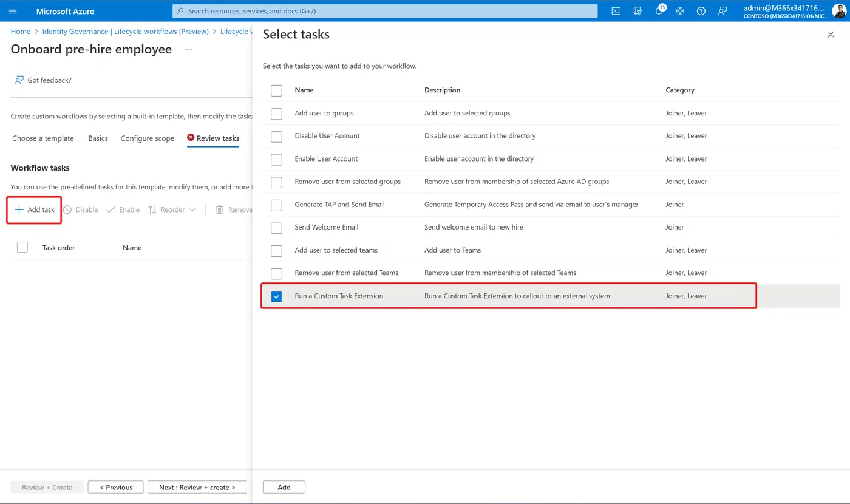The image size is (850, 504).
Task: Go to the Home breadcrumb
Action: point(21,32)
